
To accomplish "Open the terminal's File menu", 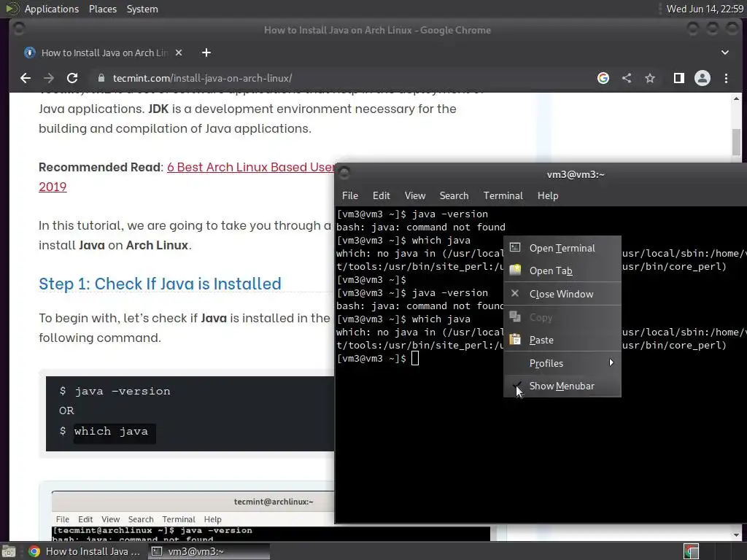I will 349,195.
